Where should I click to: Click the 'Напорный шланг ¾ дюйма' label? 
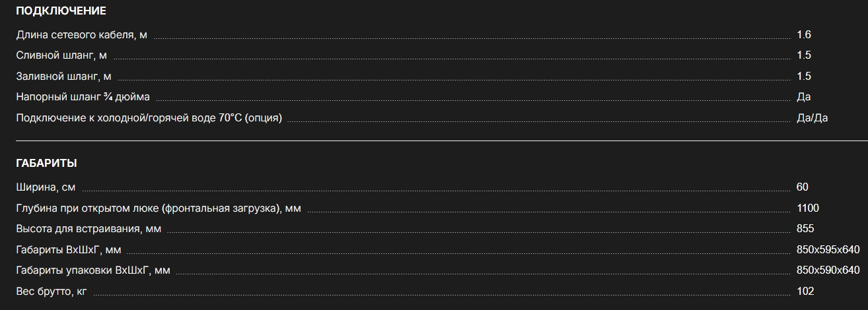click(83, 97)
